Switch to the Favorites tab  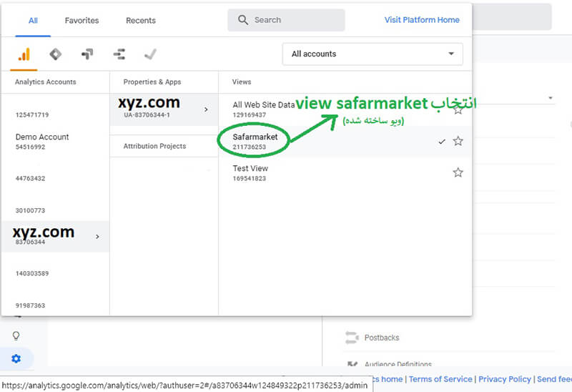tap(82, 21)
